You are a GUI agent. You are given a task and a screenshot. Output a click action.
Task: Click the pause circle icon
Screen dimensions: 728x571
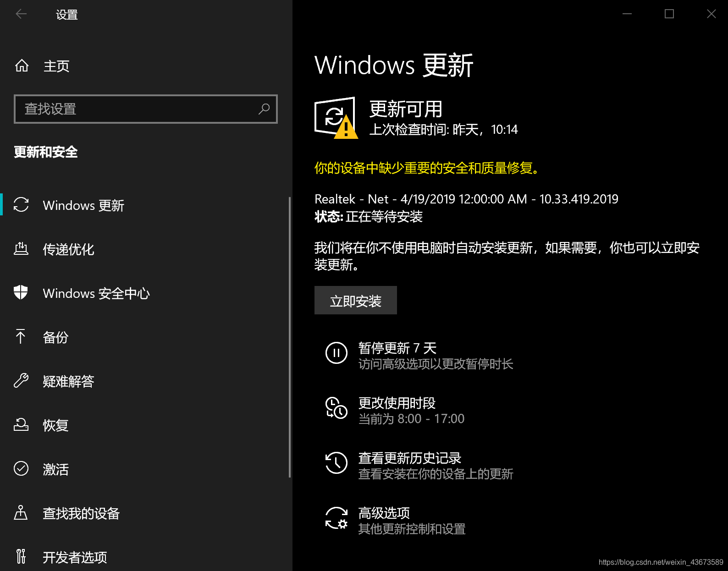pyautogui.click(x=336, y=353)
